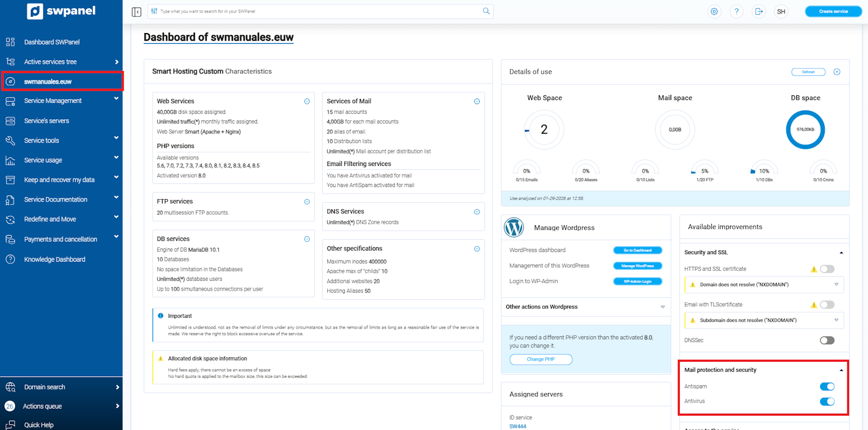
Task: Open Dashboard SWPanel in sidebar
Action: (52, 42)
